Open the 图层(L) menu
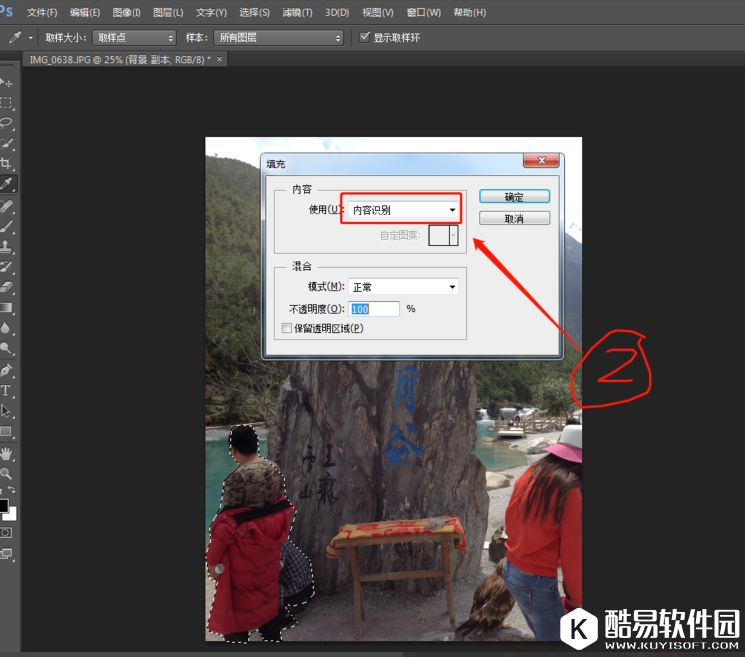The image size is (745, 657). 169,12
